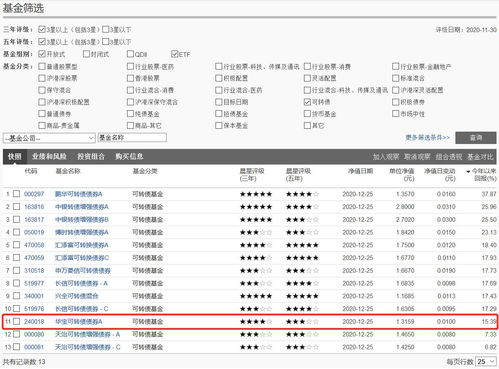Check the 保守混合 category checkbox
The image size is (499, 369).
pos(42,90)
